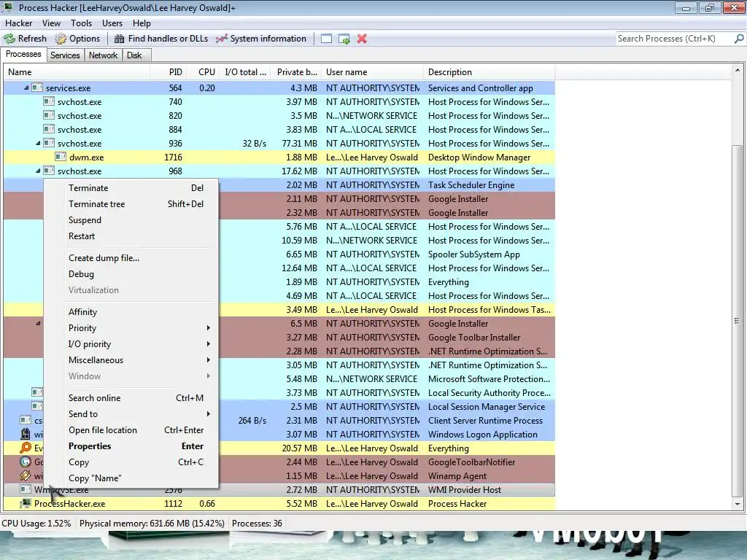Viewport: 747px width, 560px height.
Task: Sort by Description column header
Action: [x=489, y=72]
